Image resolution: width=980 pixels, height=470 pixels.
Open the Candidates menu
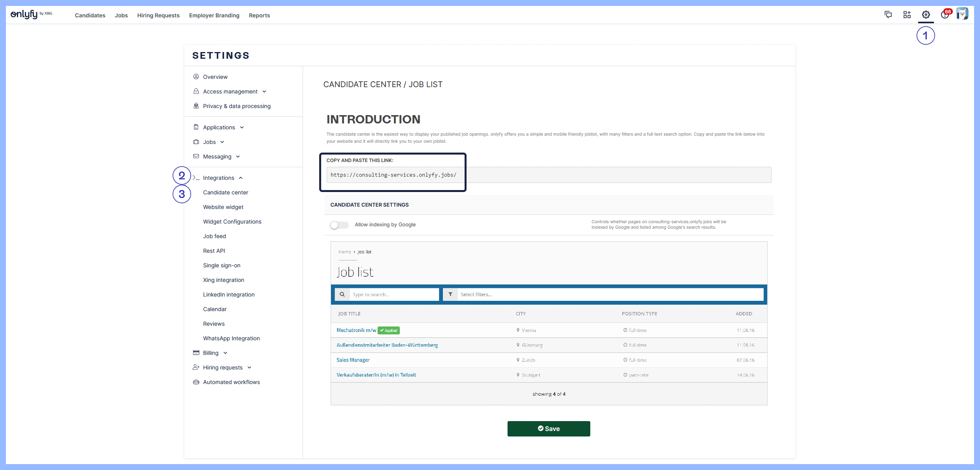(x=90, y=15)
